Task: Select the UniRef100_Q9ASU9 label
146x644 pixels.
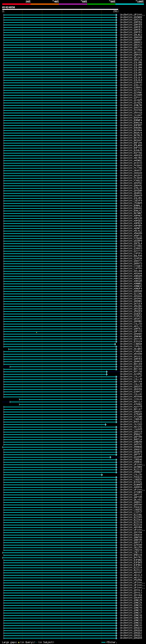Action: [131, 37]
